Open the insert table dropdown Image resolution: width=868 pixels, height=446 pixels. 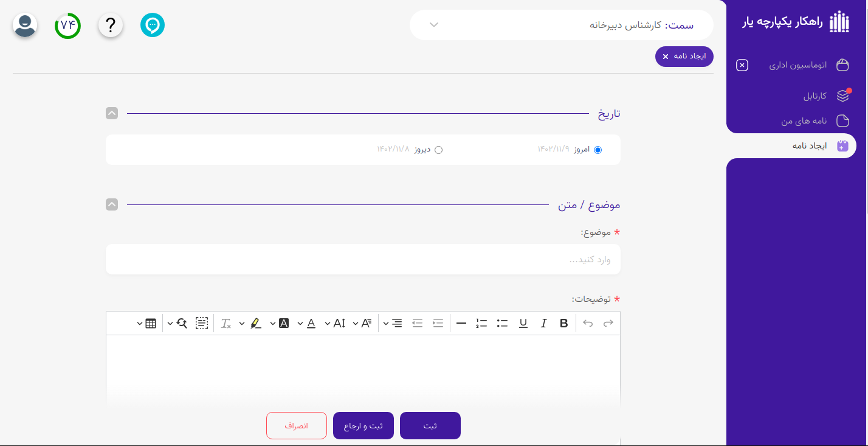146,323
